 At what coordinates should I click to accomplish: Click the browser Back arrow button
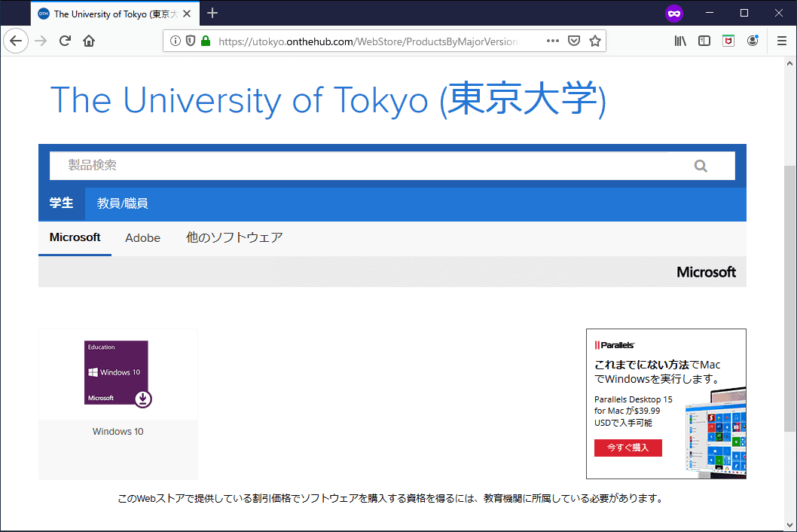(x=16, y=41)
